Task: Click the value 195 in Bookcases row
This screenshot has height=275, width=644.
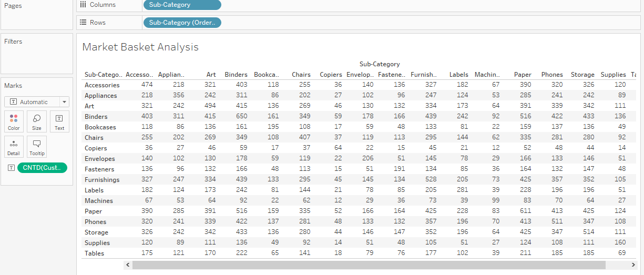Action: [273, 127]
